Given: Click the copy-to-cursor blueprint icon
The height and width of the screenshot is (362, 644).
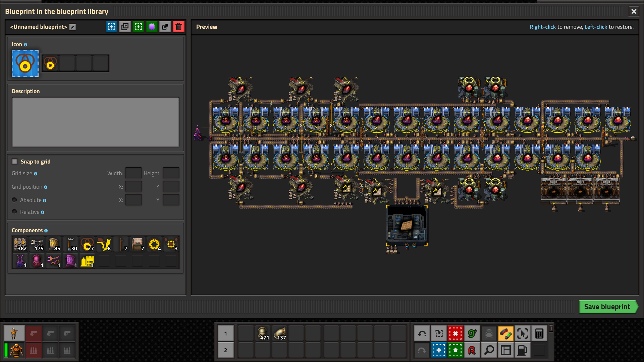Looking at the screenshot, I should (125, 26).
